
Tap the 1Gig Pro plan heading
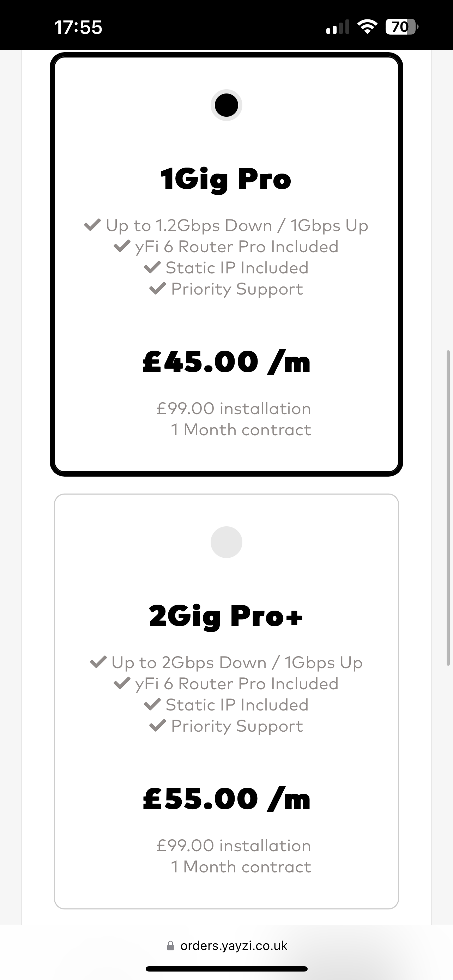tap(226, 179)
